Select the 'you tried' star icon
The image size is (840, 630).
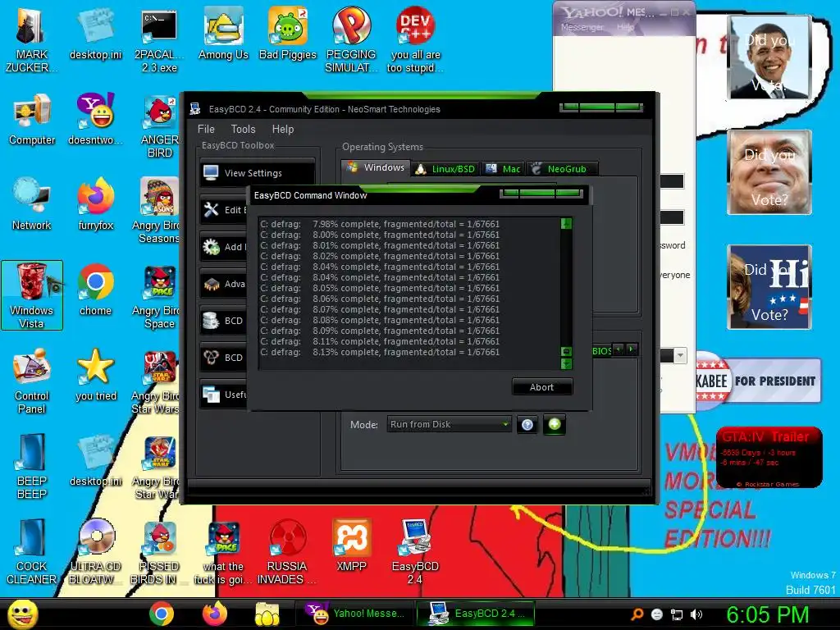pyautogui.click(x=95, y=374)
